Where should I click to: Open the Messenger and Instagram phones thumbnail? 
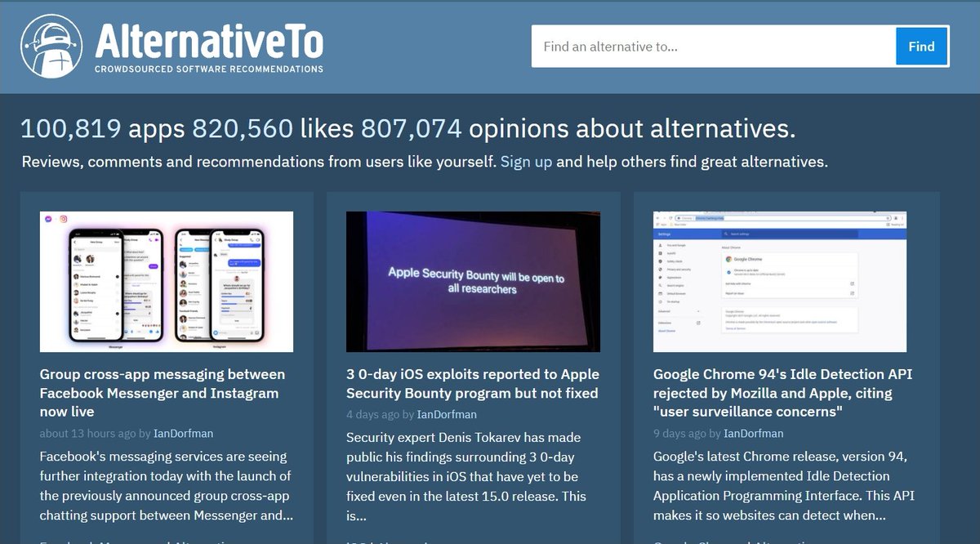click(167, 282)
